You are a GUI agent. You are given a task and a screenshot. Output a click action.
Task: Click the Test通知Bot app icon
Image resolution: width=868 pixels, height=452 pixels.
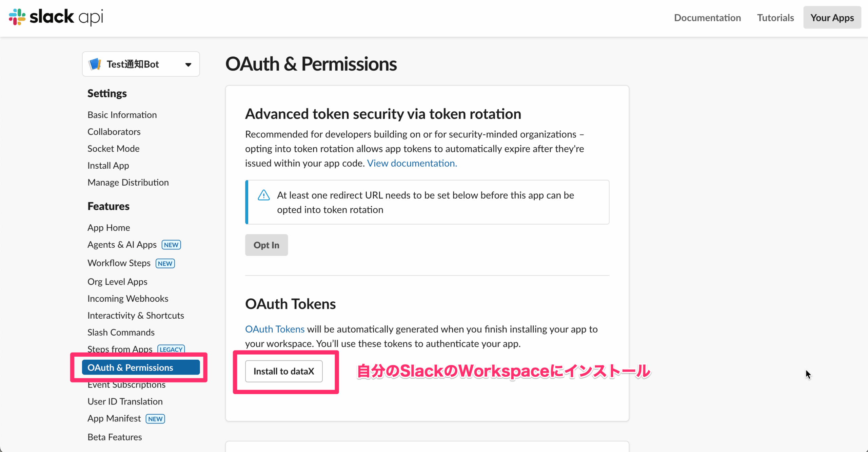coord(95,64)
